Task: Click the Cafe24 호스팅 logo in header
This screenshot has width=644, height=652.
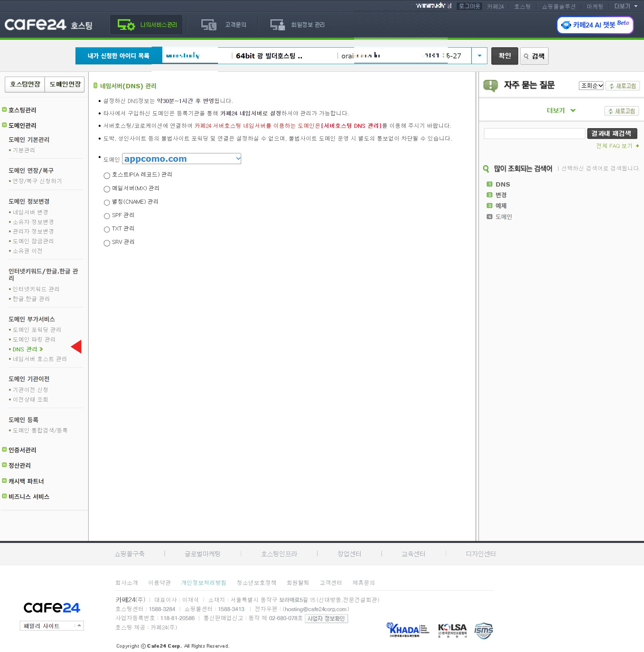Action: [49, 24]
